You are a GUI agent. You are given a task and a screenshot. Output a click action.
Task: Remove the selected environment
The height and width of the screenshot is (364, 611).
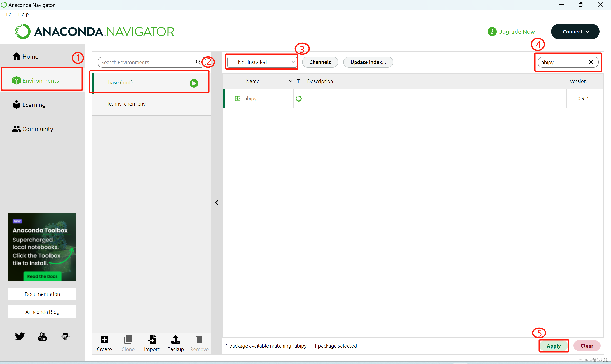(x=199, y=343)
